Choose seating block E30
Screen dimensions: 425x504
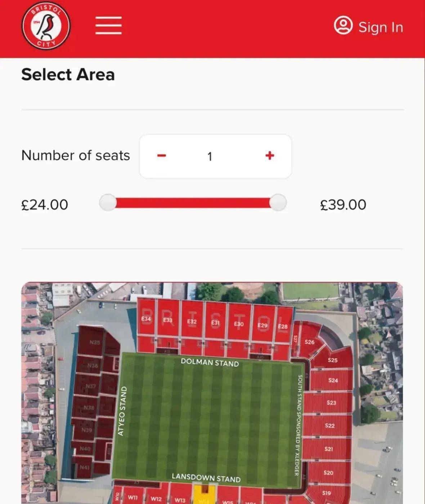pos(239,324)
